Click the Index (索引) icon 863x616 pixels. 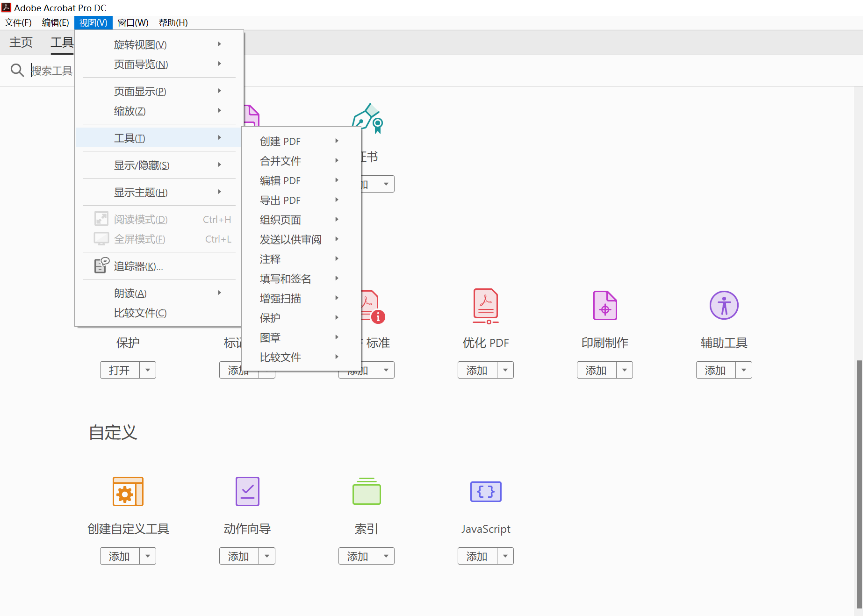point(367,491)
